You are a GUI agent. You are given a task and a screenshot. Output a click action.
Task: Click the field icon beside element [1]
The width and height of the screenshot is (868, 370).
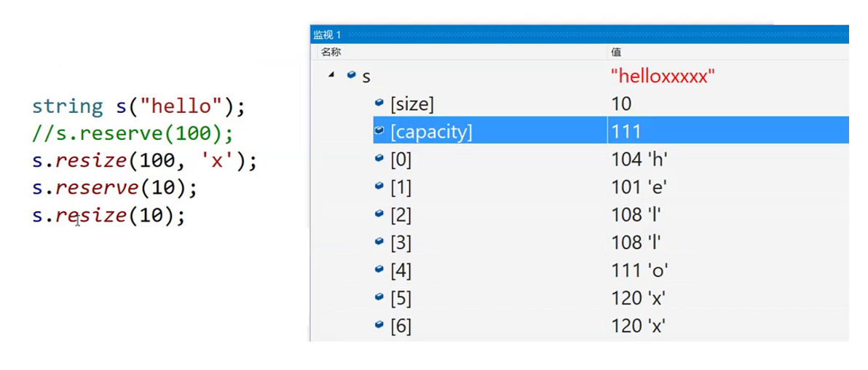point(379,186)
